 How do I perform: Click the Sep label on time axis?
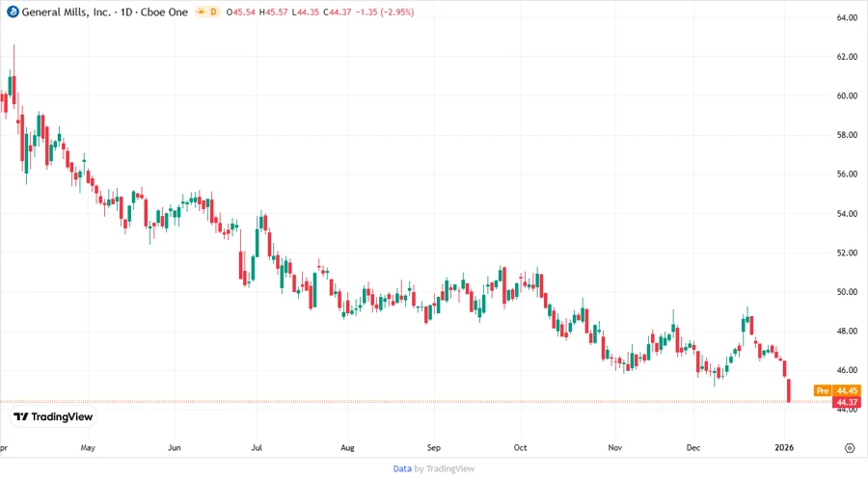[433, 448]
